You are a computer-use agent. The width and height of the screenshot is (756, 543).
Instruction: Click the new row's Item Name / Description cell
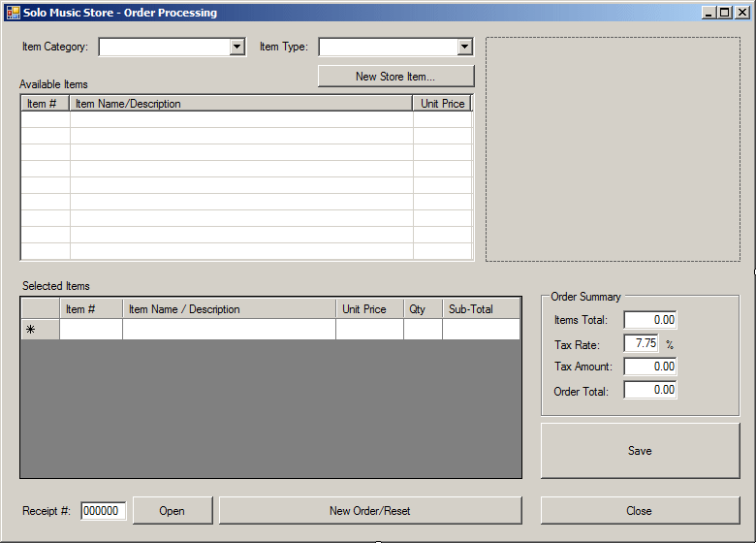click(x=229, y=330)
